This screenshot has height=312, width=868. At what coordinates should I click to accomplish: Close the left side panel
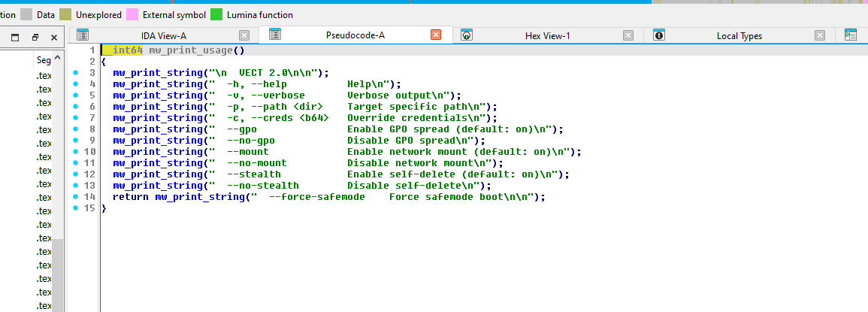pos(53,37)
